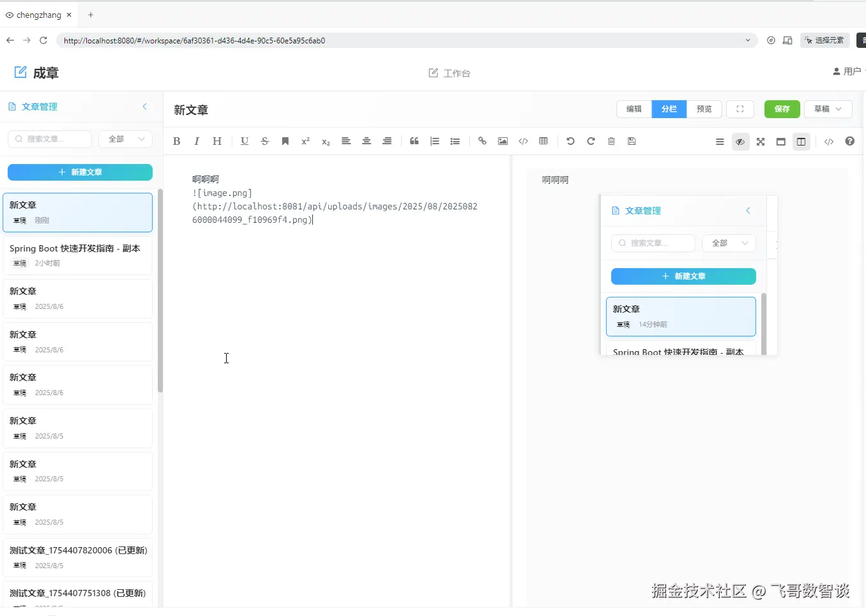Open the markdown help question icon
The image size is (866, 616).
click(849, 141)
